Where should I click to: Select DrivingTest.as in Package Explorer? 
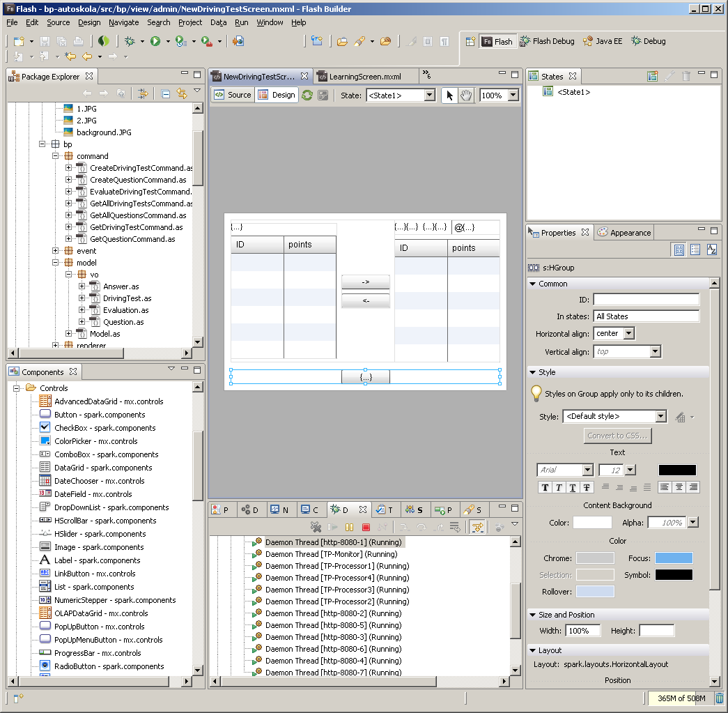click(127, 298)
